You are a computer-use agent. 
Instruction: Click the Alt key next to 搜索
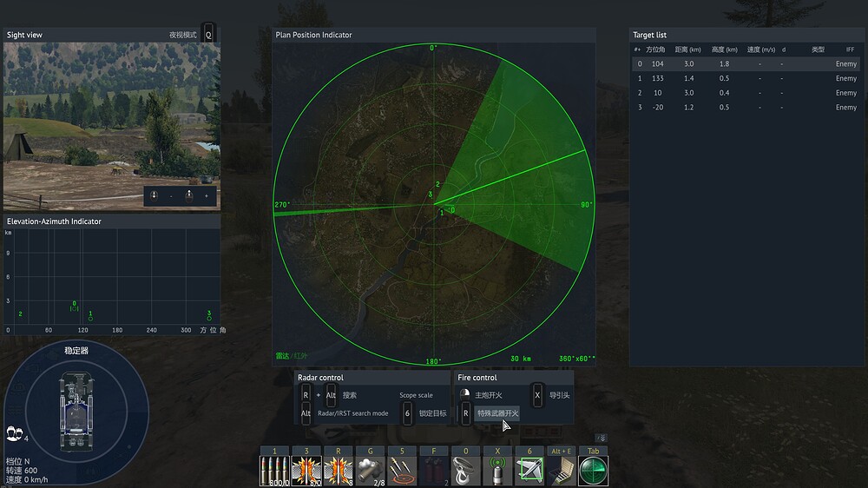(x=331, y=395)
